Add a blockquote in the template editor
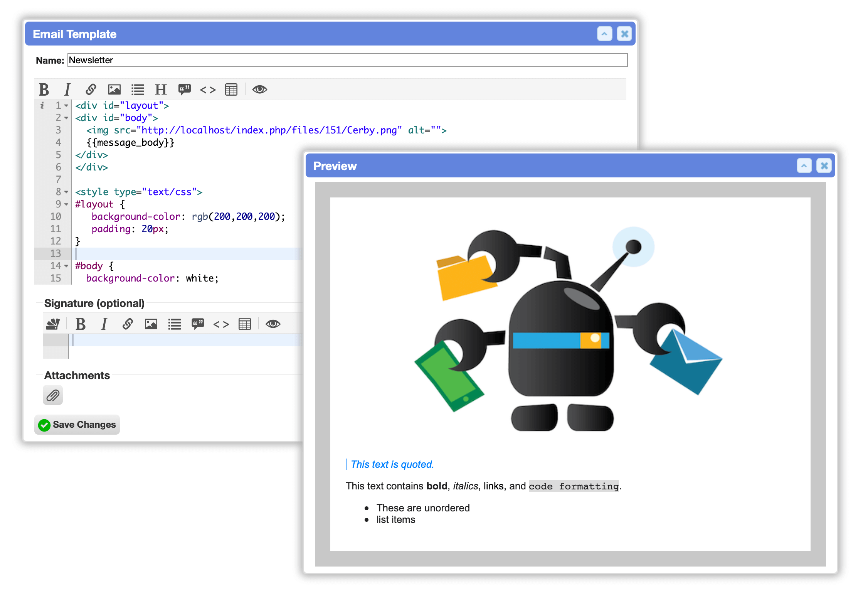 pos(184,89)
